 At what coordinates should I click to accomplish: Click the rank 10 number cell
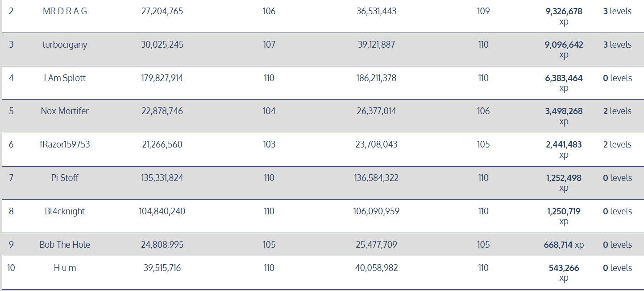tap(11, 268)
